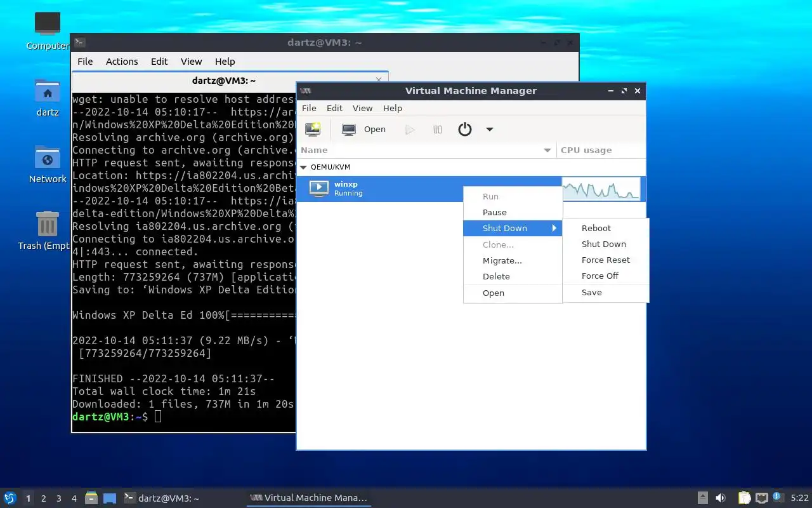Switch to workspace 1 in the pager

tap(28, 498)
